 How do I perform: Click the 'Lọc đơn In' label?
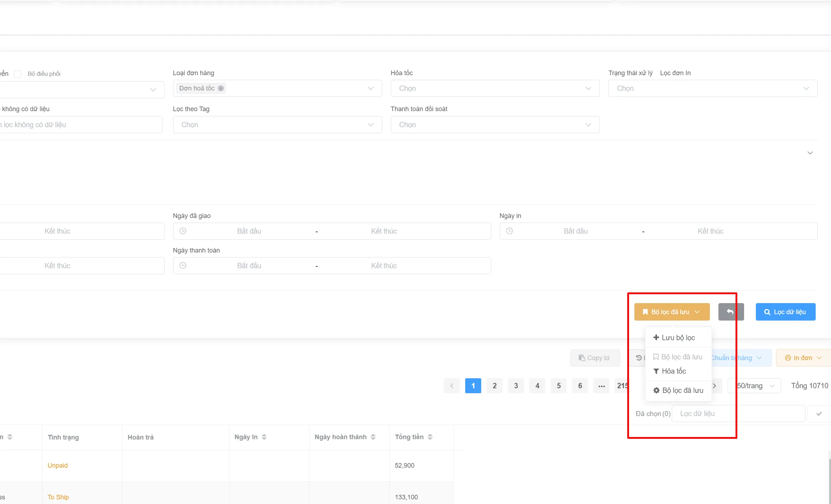pyautogui.click(x=675, y=73)
